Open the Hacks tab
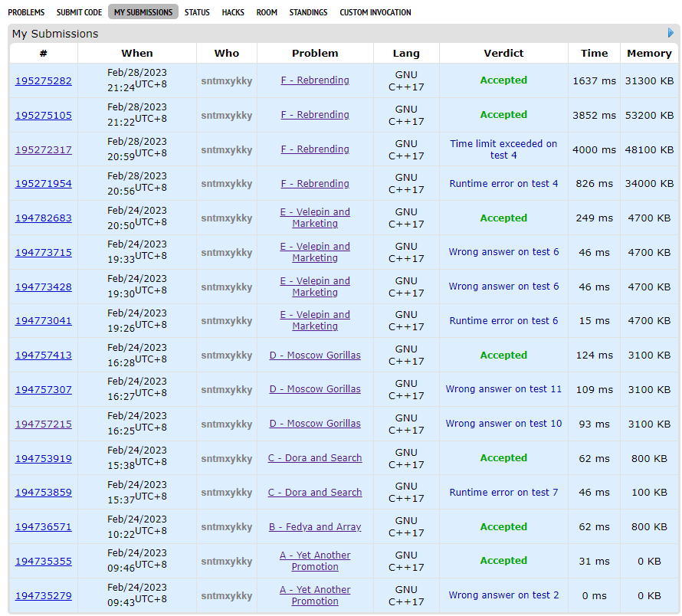This screenshot has width=682, height=616. click(x=233, y=12)
